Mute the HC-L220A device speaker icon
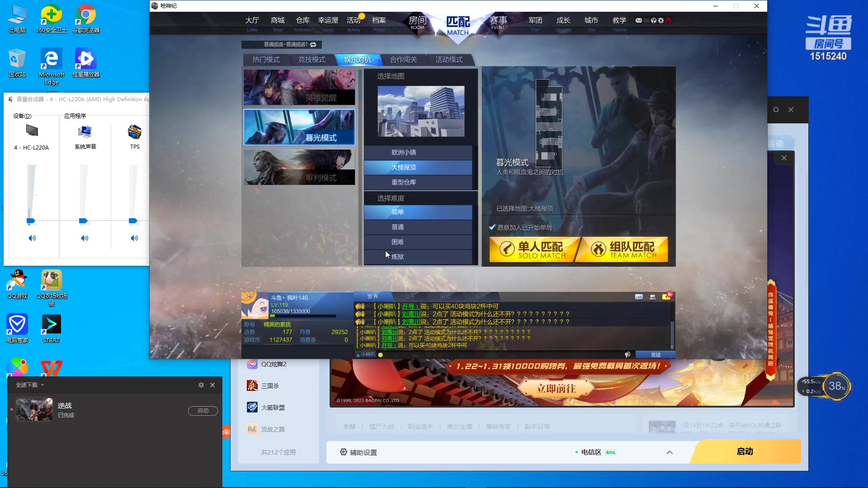The height and width of the screenshot is (488, 868). 32,238
